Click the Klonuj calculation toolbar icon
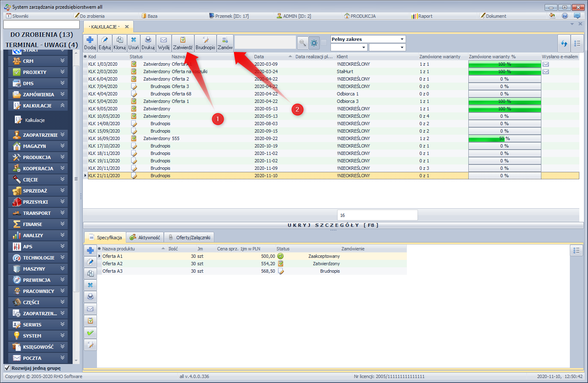Image resolution: width=588 pixels, height=383 pixels. (119, 43)
